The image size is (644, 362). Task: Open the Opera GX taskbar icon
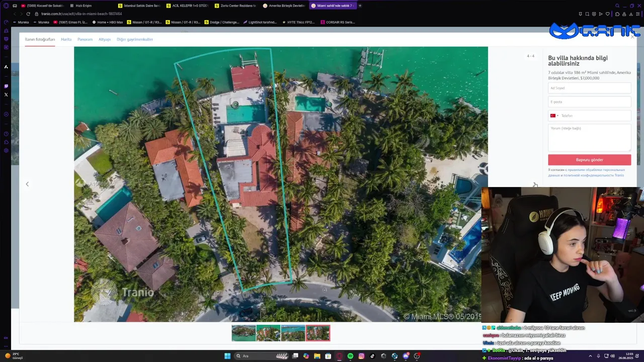[x=339, y=356]
